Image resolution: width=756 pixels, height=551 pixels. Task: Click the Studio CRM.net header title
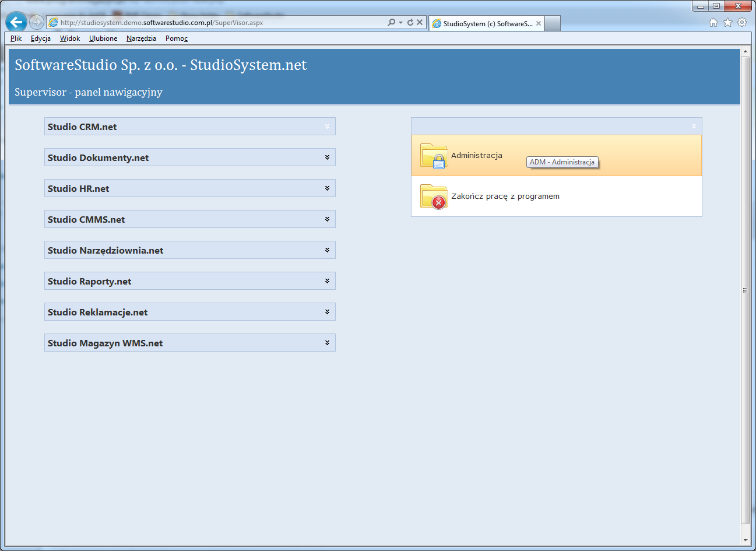(x=82, y=127)
